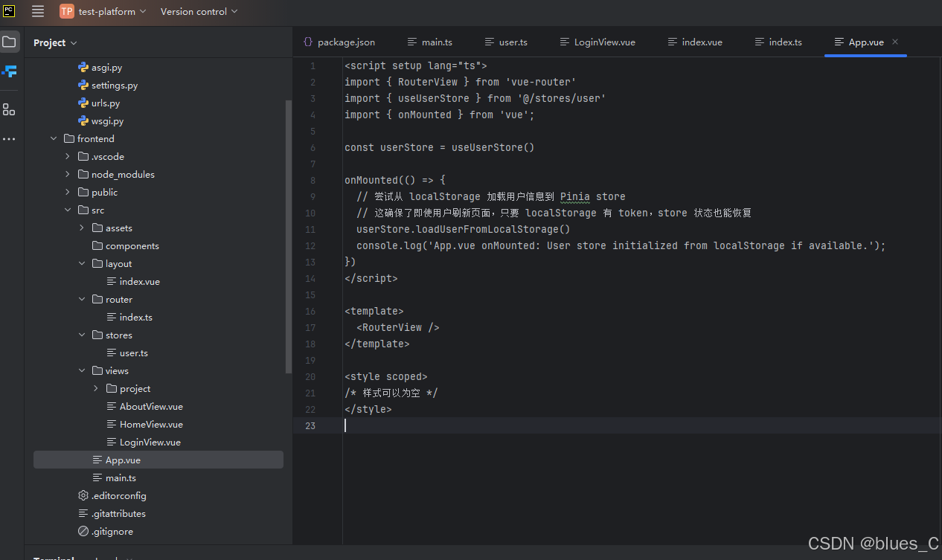Click '<style scoped>' tag text
This screenshot has width=942, height=560.
(386, 376)
